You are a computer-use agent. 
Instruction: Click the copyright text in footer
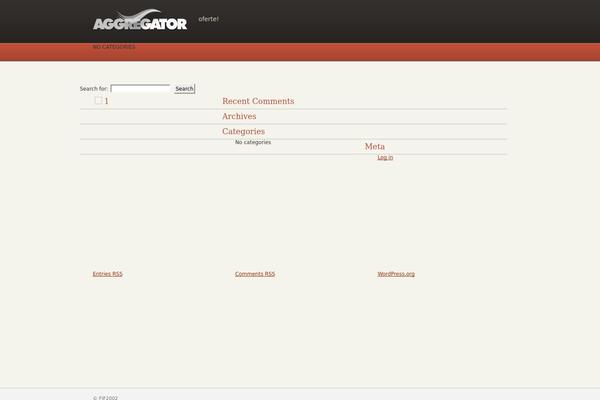[x=106, y=398]
